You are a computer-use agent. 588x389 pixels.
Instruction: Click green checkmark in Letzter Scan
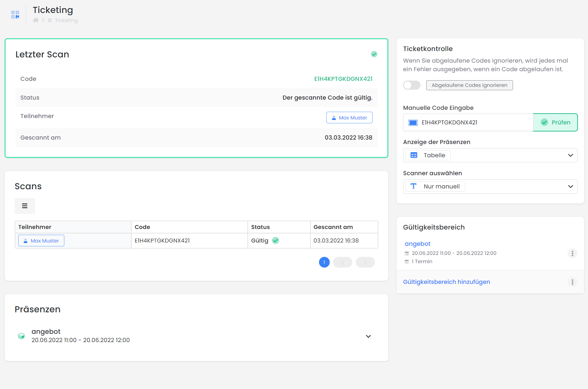pos(374,54)
